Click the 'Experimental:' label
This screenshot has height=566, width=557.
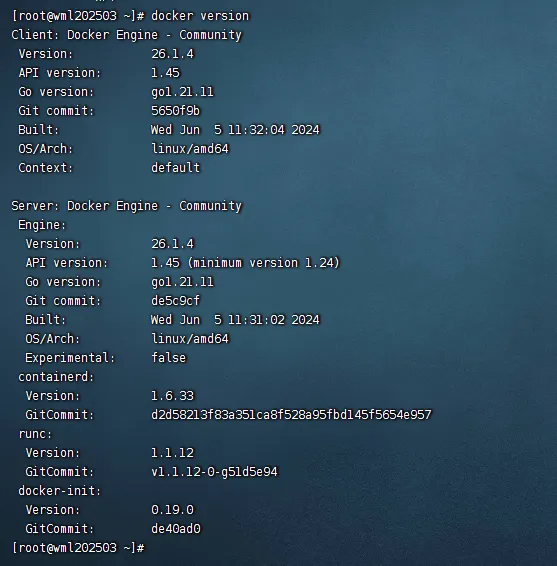click(70, 358)
